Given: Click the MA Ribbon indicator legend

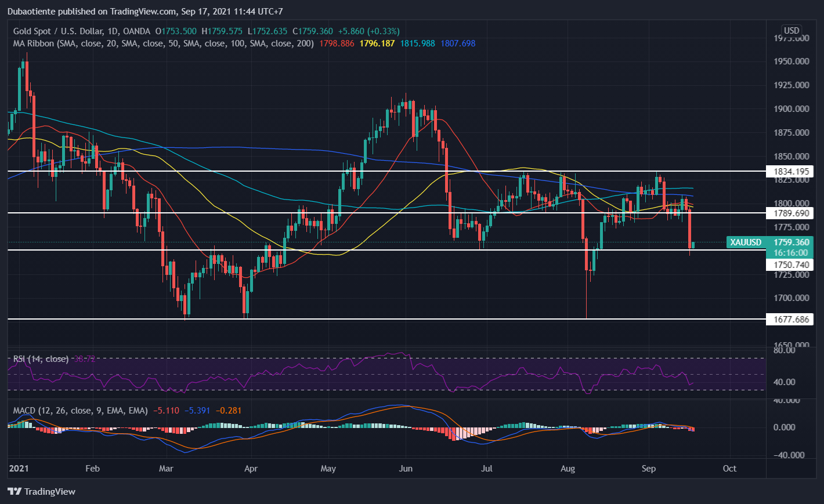Looking at the screenshot, I should tap(164, 43).
